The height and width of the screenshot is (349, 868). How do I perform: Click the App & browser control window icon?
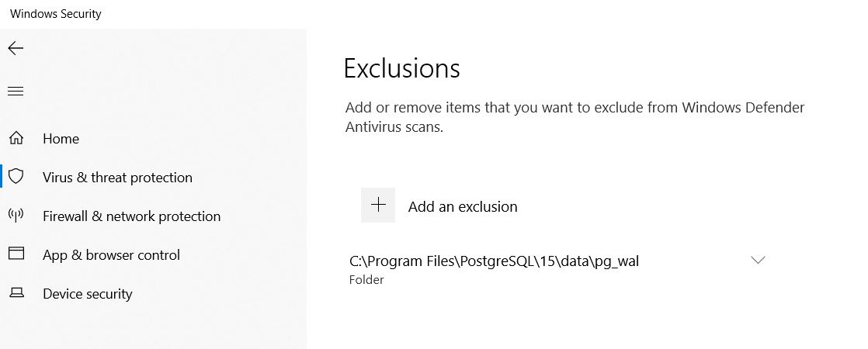pyautogui.click(x=16, y=254)
